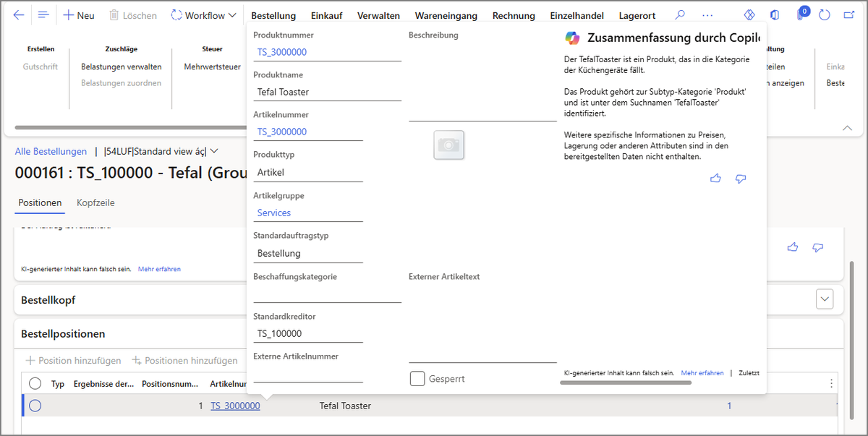Open the Rechnung tab
868x436 pixels.
[514, 15]
